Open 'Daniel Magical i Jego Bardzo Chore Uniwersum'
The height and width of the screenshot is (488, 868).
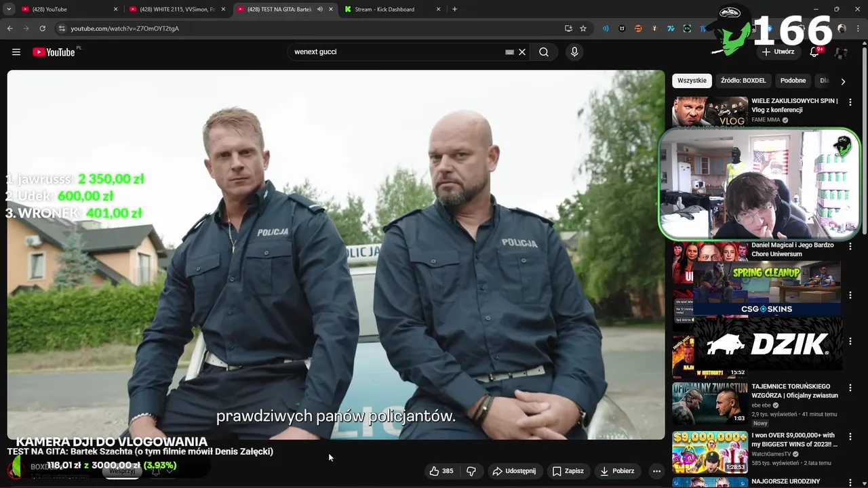point(793,249)
